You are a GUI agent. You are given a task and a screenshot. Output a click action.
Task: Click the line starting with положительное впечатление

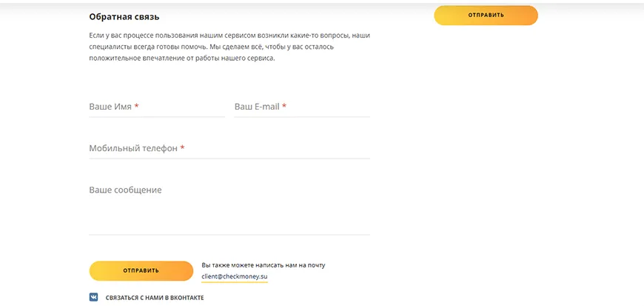(x=181, y=58)
